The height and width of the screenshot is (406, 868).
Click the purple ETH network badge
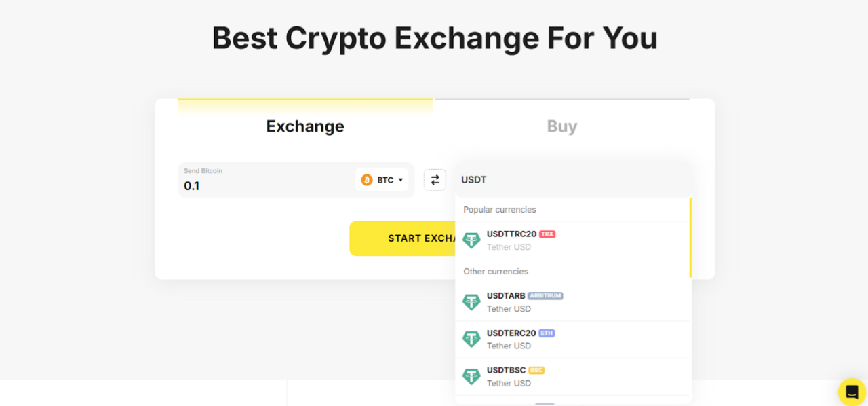click(x=547, y=333)
